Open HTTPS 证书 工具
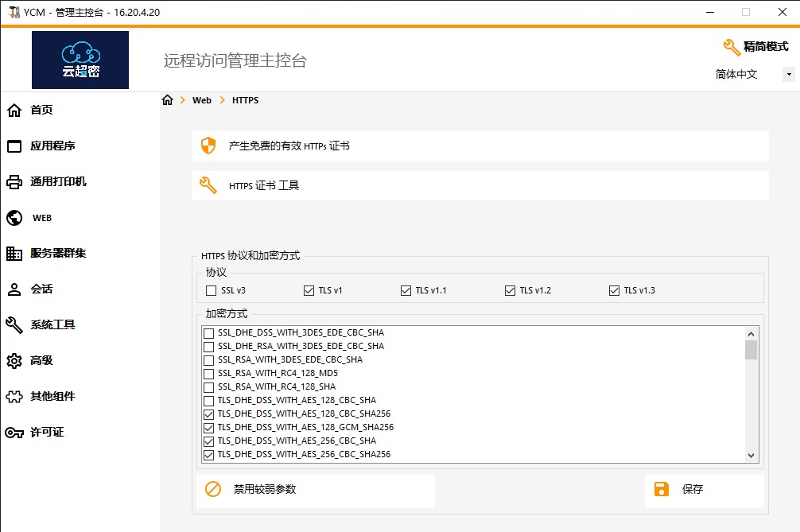 click(x=480, y=185)
